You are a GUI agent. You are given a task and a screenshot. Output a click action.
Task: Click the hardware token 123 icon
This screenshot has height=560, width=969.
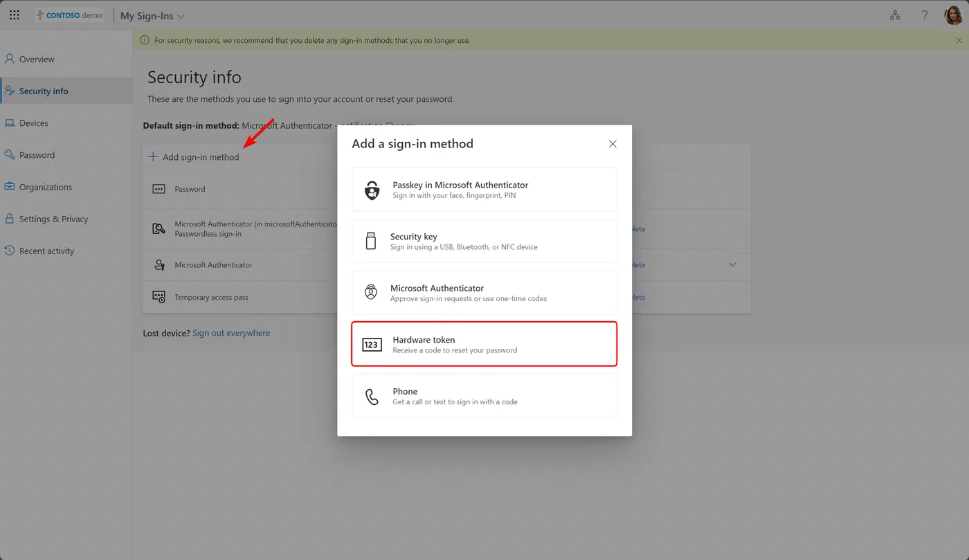(372, 344)
